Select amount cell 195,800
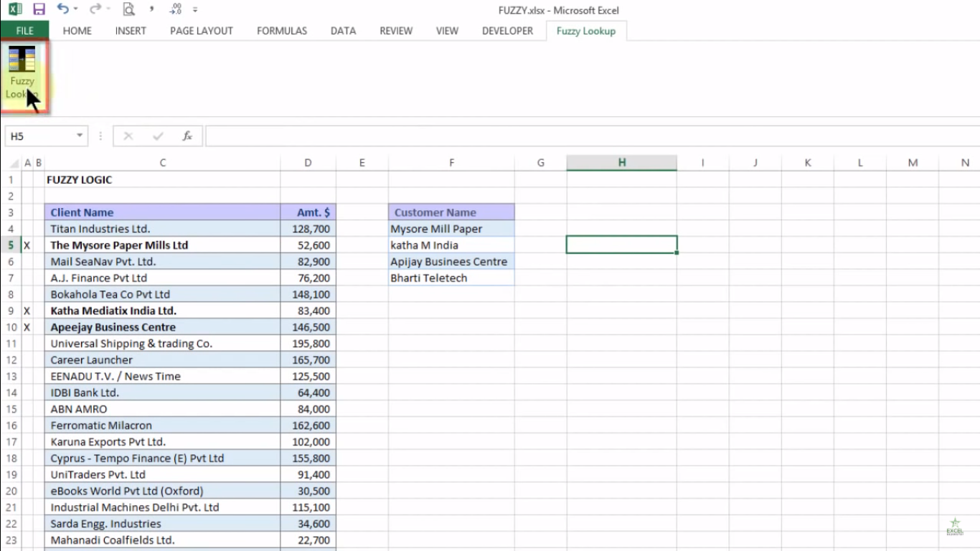The width and height of the screenshot is (980, 551). click(x=308, y=344)
